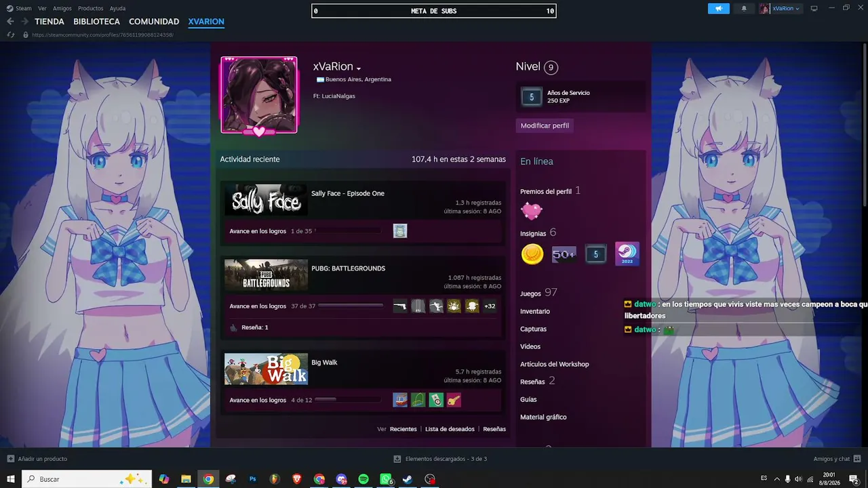Open the Guías link
The height and width of the screenshot is (488, 868).
pos(528,399)
